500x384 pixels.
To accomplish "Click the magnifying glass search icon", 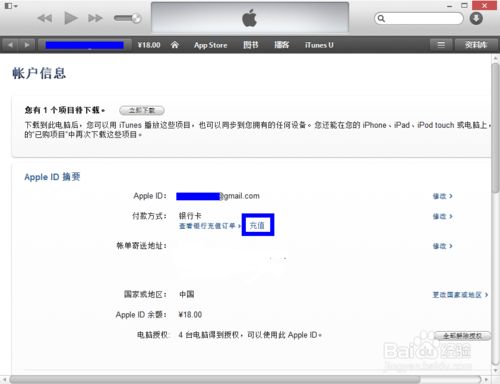I will click(381, 18).
